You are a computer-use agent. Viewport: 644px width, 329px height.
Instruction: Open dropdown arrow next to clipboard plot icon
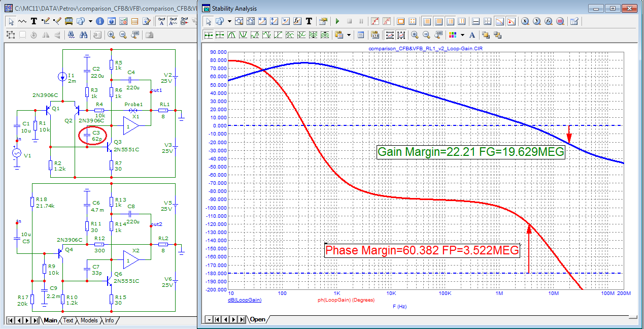[x=349, y=35]
